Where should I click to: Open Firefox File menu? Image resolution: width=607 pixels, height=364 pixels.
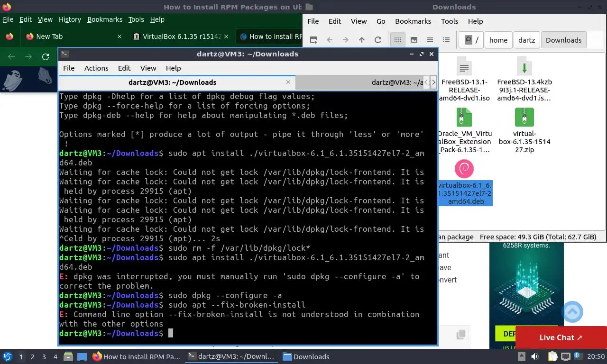pos(8,19)
